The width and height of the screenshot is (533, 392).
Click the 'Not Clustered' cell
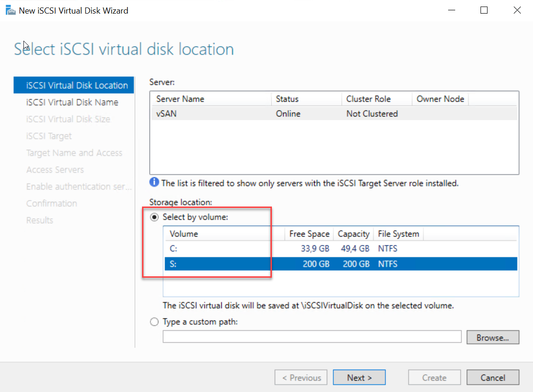pyautogui.click(x=372, y=114)
